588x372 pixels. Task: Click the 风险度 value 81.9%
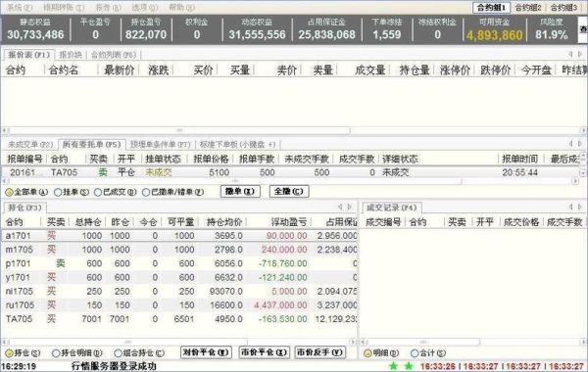tap(551, 35)
